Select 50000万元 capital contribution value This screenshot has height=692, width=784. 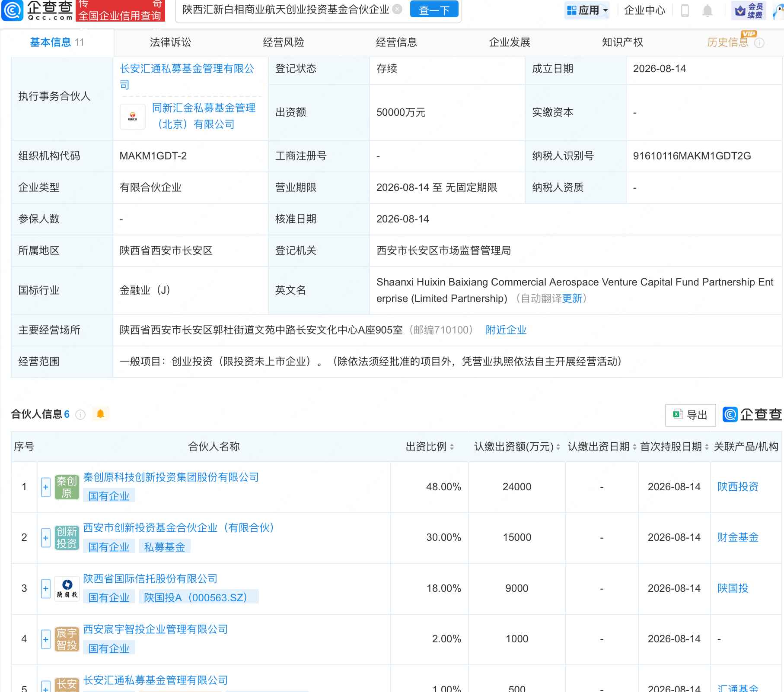[x=401, y=113]
